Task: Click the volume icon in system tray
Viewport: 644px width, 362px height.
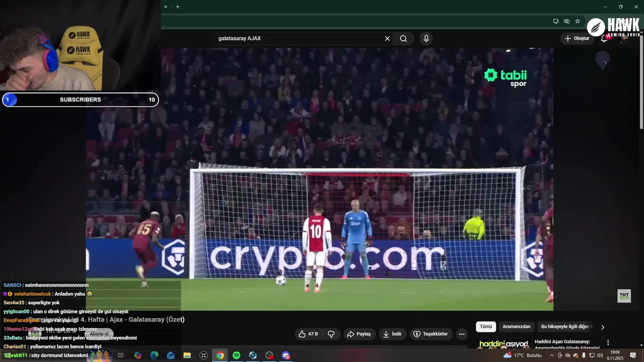Action: coord(600,355)
